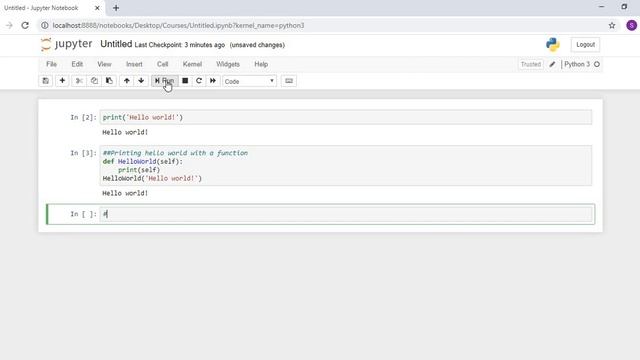
Task: Click the kernel idle circle indicator
Action: click(x=597, y=64)
